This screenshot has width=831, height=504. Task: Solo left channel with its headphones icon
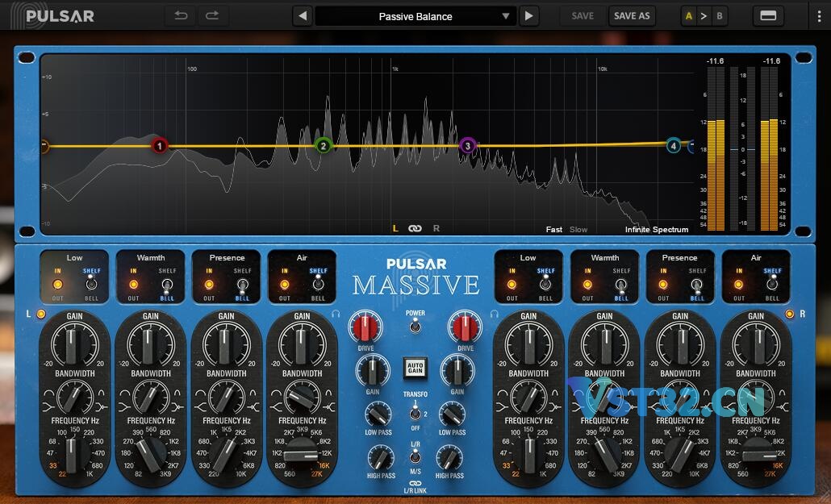[336, 314]
